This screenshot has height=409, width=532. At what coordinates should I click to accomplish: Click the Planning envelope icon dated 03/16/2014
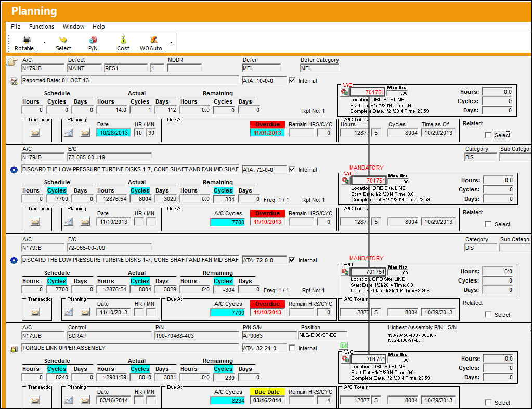[x=85, y=400]
